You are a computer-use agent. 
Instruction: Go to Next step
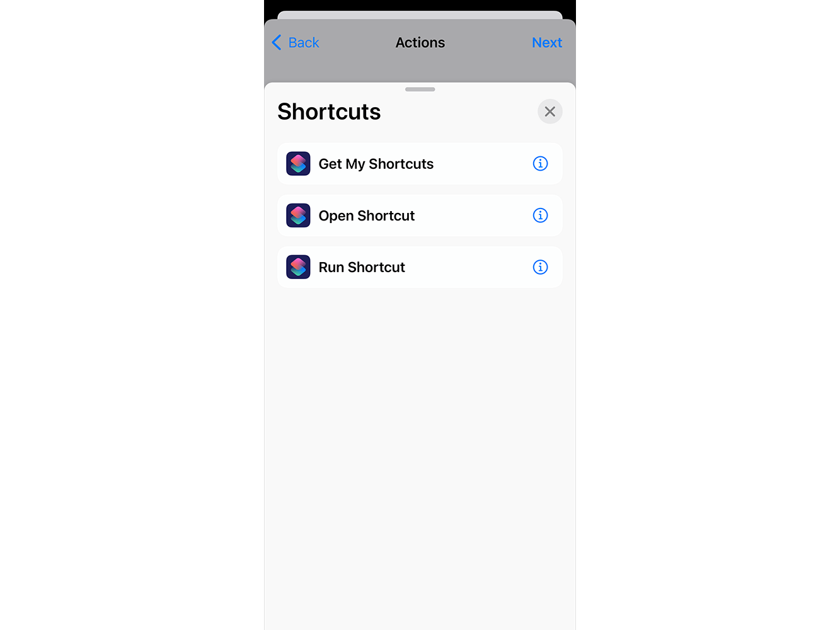546,43
